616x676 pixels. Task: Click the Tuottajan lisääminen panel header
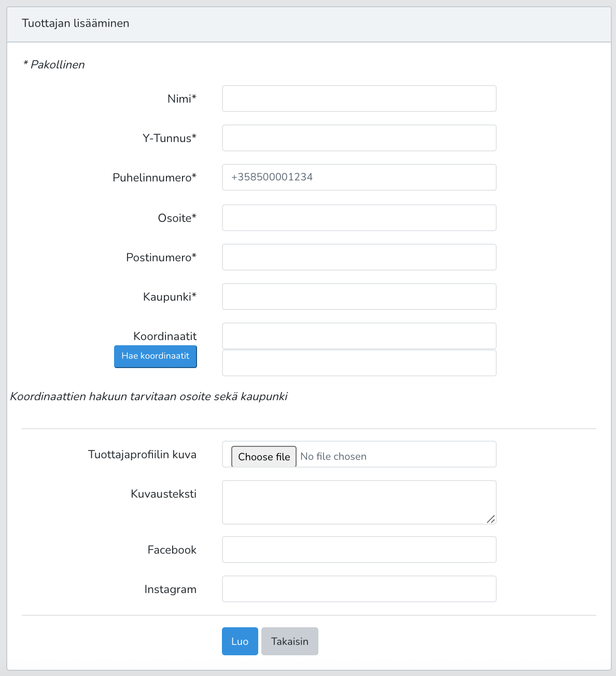coord(309,24)
